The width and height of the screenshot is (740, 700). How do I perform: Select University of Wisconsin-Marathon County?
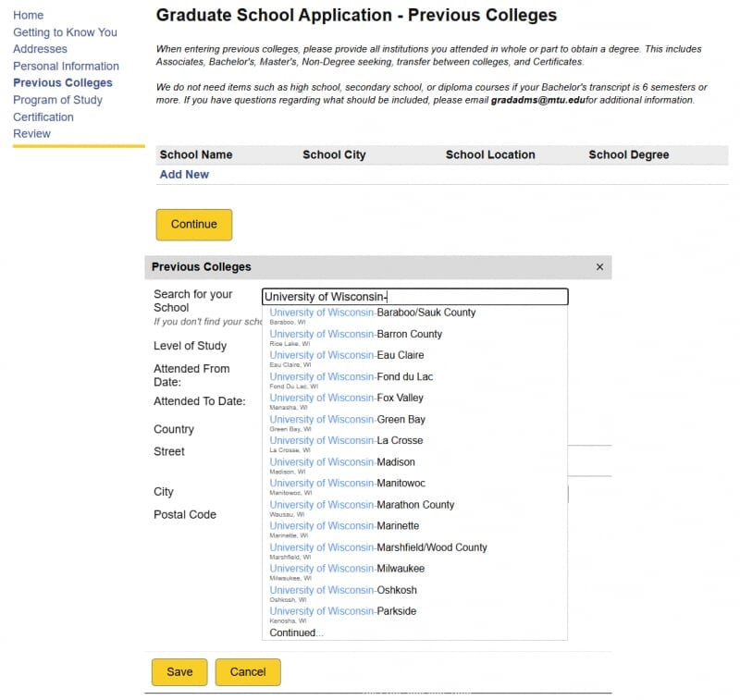414,509
